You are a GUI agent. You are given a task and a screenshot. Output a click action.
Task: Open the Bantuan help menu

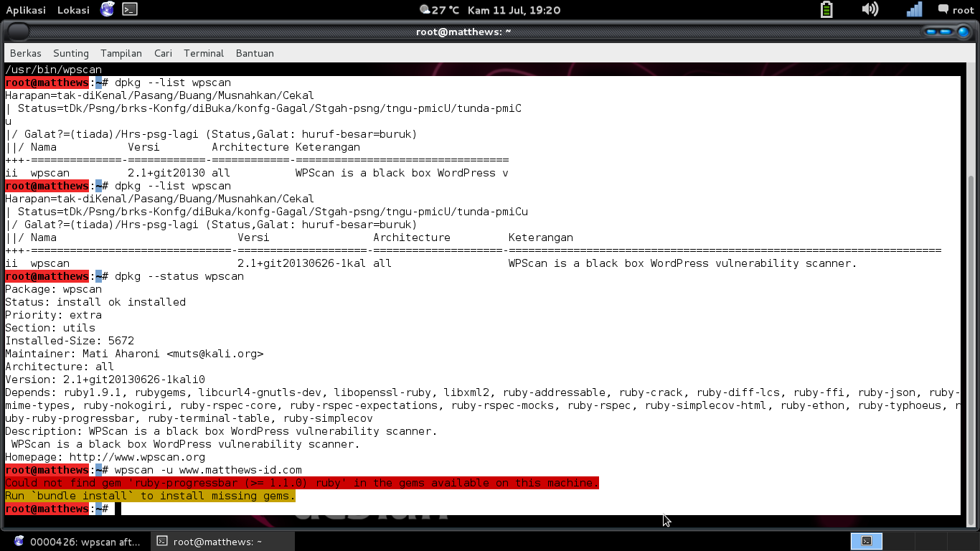pos(255,53)
